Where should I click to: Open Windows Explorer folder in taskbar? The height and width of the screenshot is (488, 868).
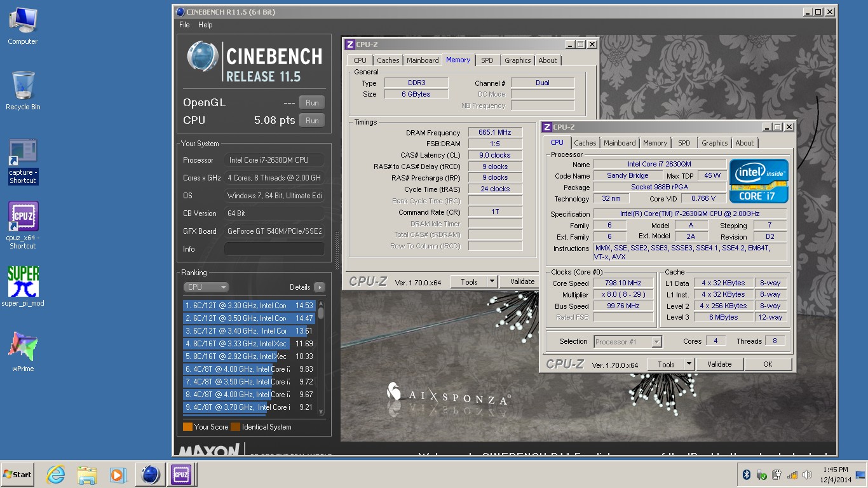[86, 475]
